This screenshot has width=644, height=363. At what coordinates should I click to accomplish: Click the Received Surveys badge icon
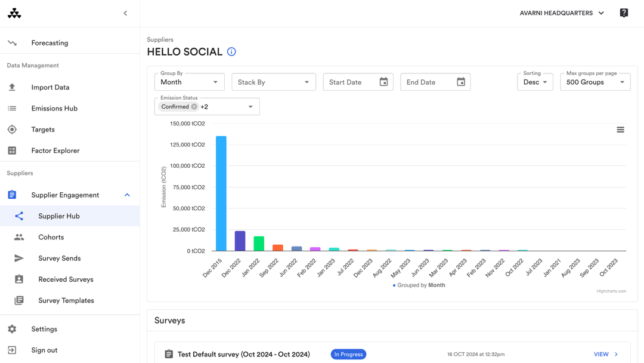point(19,279)
